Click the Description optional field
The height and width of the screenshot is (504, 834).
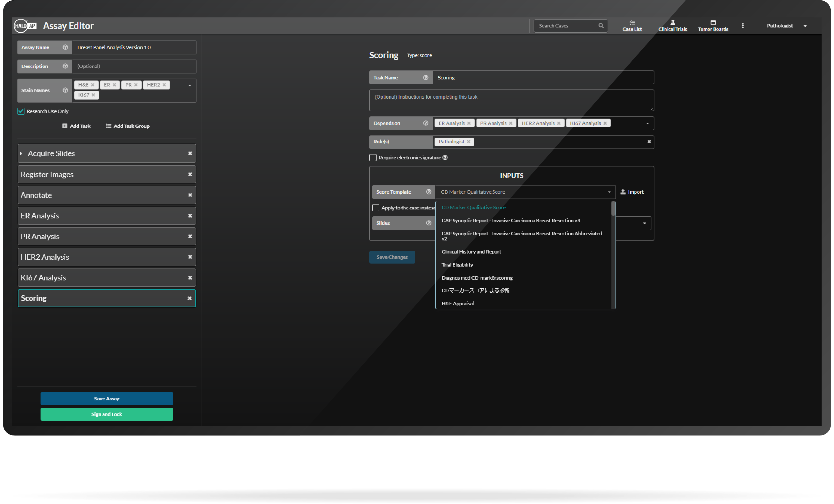tap(134, 66)
